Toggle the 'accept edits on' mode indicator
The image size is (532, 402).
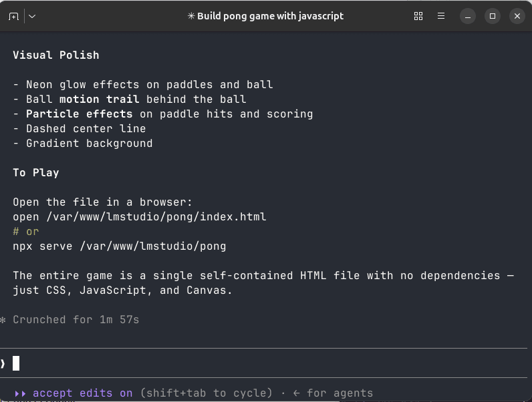tap(82, 393)
